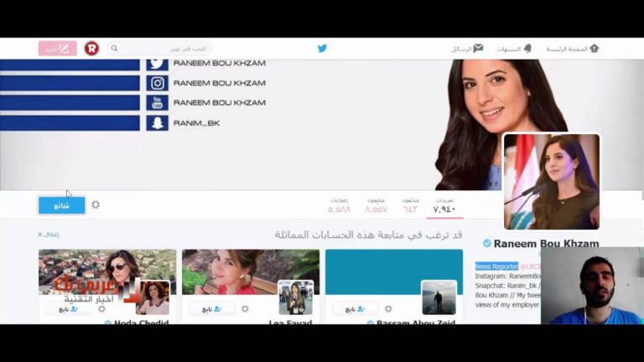
Task: Follow Bassam Abou Zeid suggested account
Action: [x=356, y=309]
